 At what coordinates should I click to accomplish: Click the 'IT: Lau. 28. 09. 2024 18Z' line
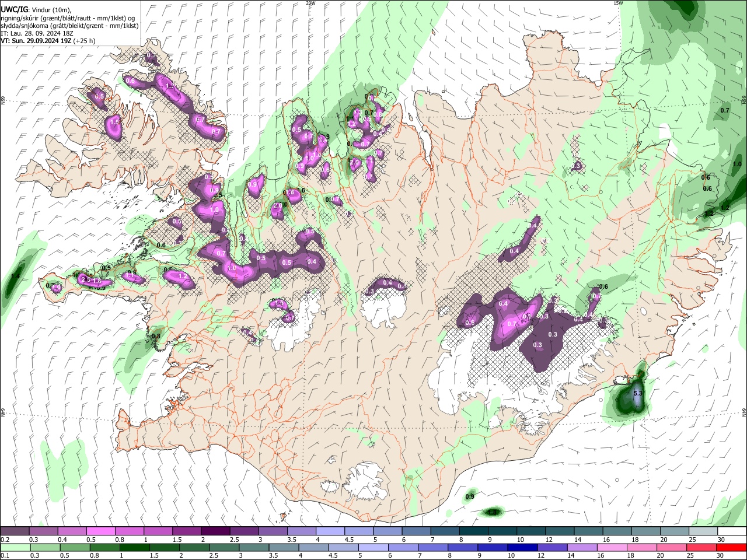tap(37, 33)
